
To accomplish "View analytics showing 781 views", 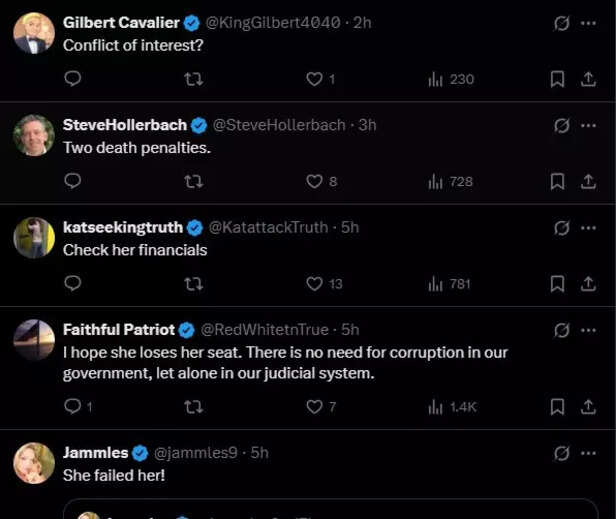I will (x=450, y=283).
